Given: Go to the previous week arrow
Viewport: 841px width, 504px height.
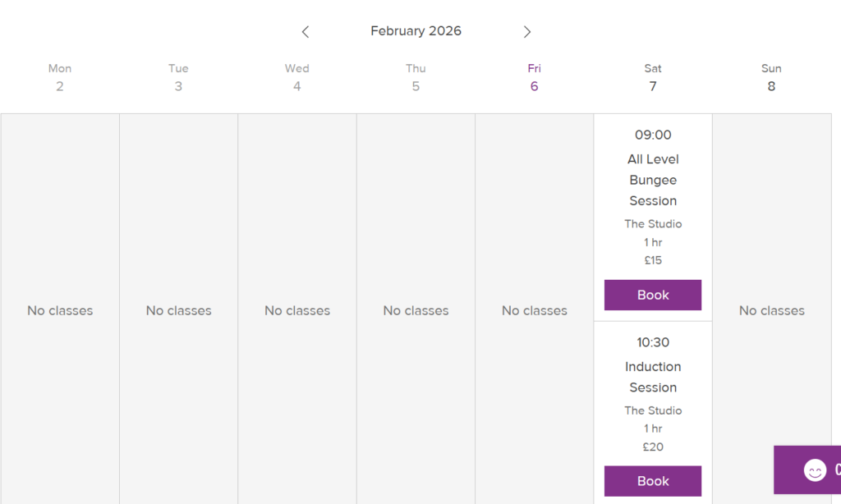Looking at the screenshot, I should 306,32.
